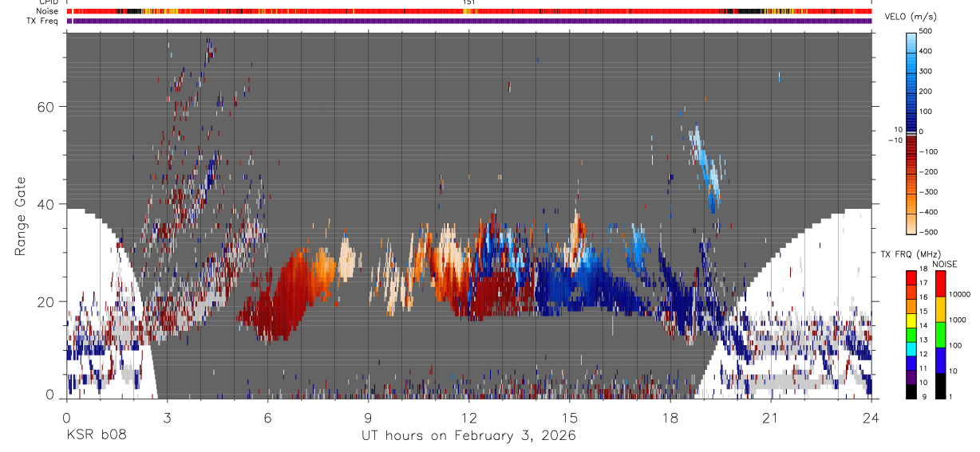980x452 pixels.
Task: Click the orange segment of the NOISE colorbar
Action: click(x=940, y=309)
